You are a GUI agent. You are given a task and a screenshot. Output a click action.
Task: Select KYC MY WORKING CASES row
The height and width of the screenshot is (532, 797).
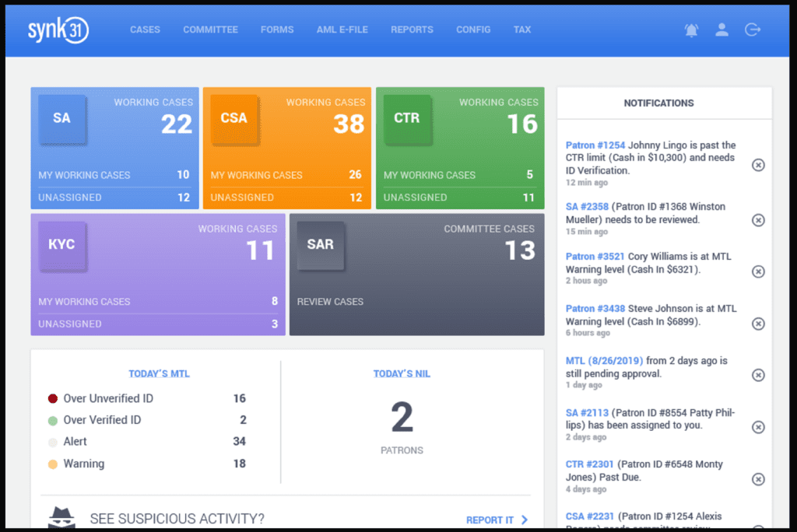[158, 301]
